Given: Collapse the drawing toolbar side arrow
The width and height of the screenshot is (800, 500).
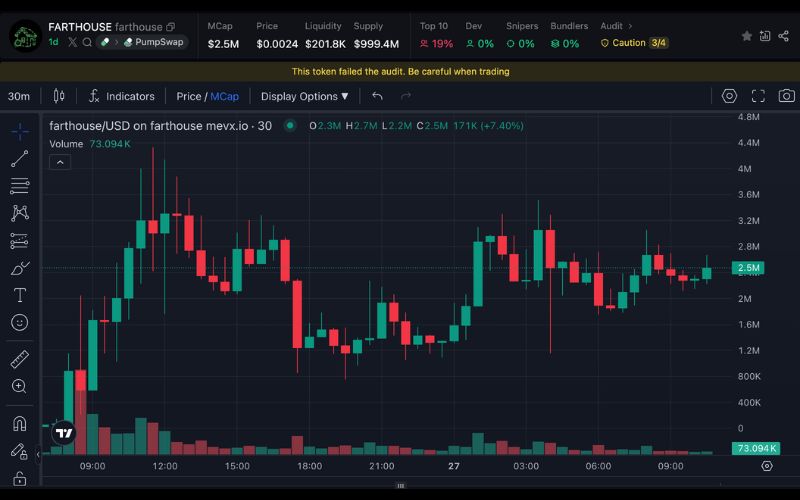Looking at the screenshot, I should point(38,454).
